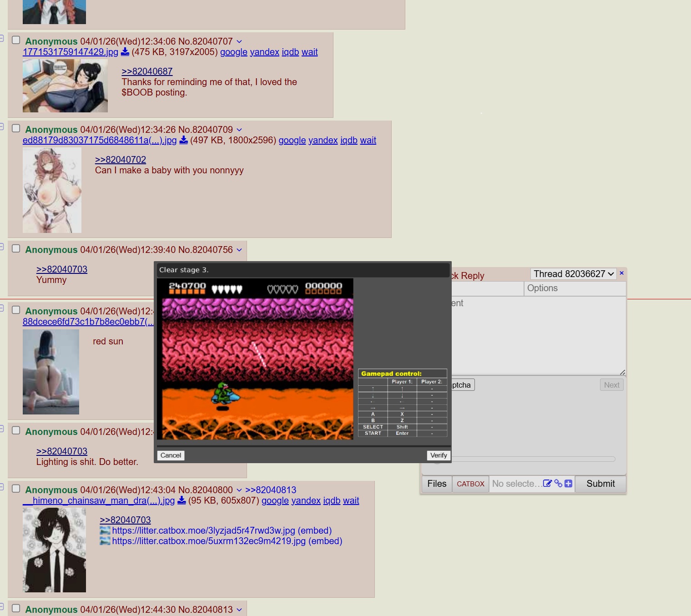The width and height of the screenshot is (691, 616).
Task: Click the pencil edit icon in Quick Reply
Action: point(547,484)
